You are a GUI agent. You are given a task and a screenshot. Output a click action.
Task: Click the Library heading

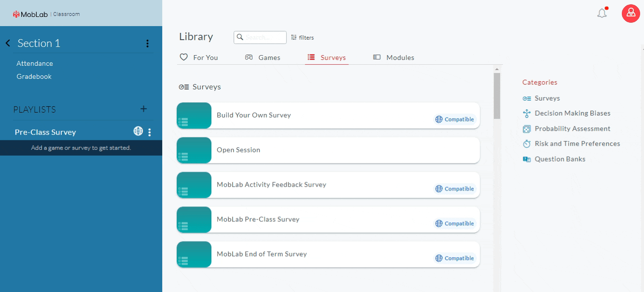point(196,37)
